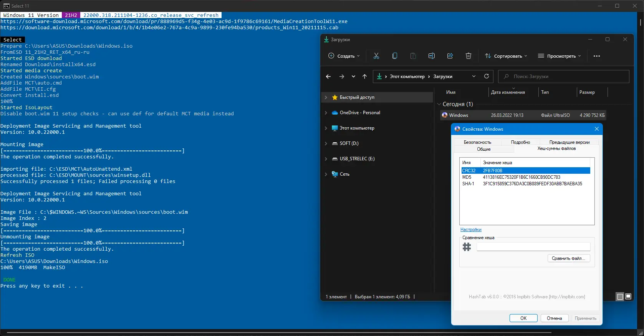Select USB_STRELEC (E:) in navigation pane

pos(377,159)
